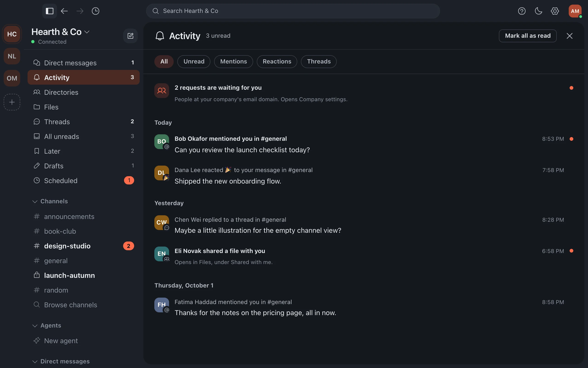Collapse the Channels section
Image resolution: width=588 pixels, height=368 pixels.
coord(50,201)
